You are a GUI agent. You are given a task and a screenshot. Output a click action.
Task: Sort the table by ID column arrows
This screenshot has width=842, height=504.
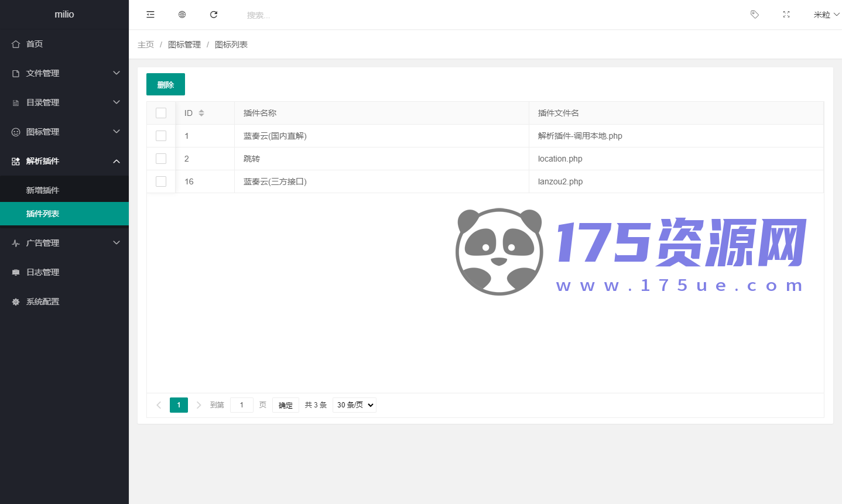pyautogui.click(x=201, y=113)
